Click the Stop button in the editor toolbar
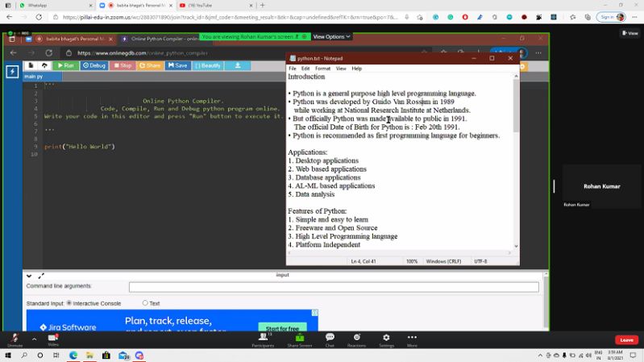Screen dimensions: 644x362 (123, 66)
